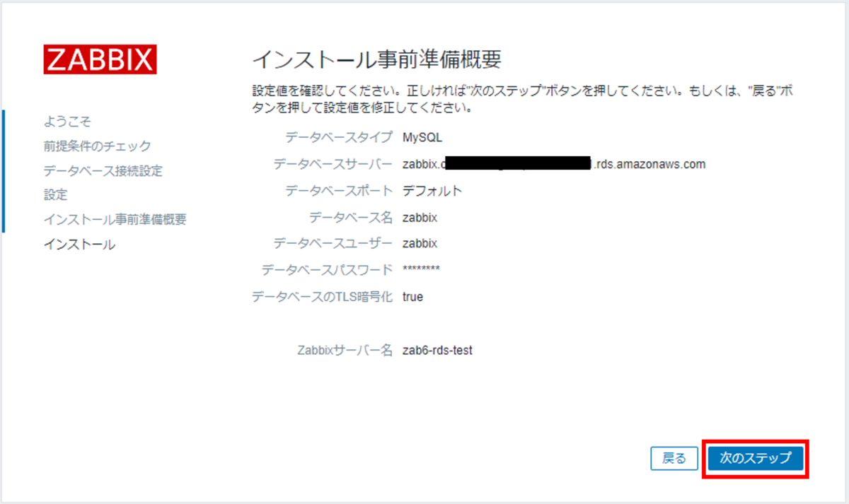Viewport: 849px width, 504px height.
Task: Select データベース接続設定 step in sidebar
Action: (103, 170)
